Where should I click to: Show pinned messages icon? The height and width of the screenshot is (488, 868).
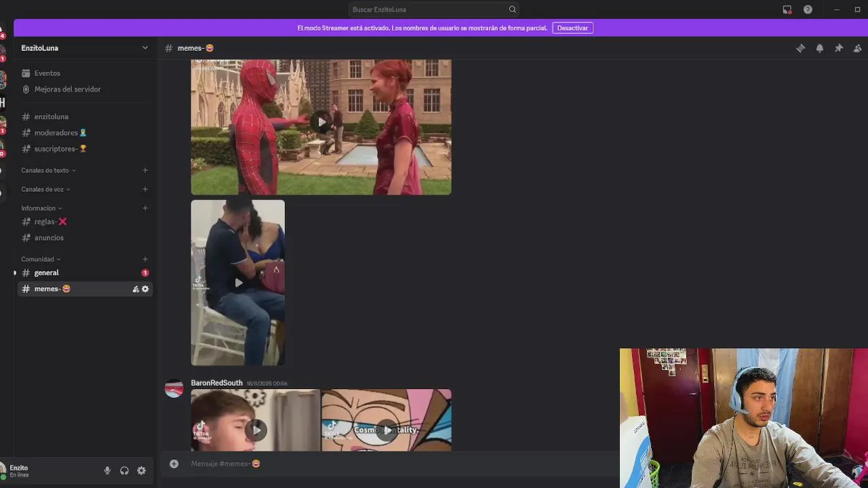pos(838,48)
